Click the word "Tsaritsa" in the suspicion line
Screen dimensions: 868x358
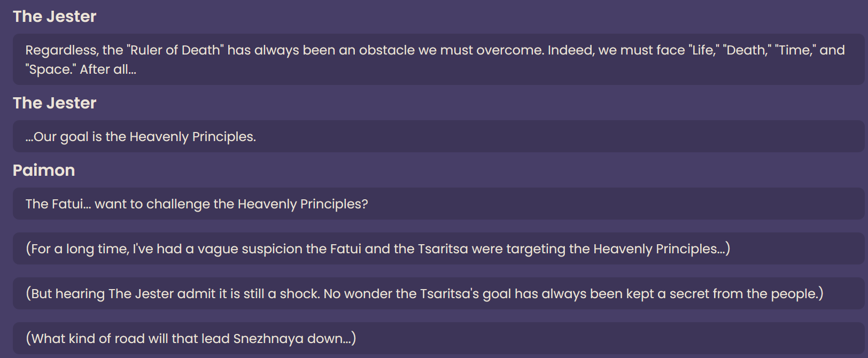(x=443, y=249)
